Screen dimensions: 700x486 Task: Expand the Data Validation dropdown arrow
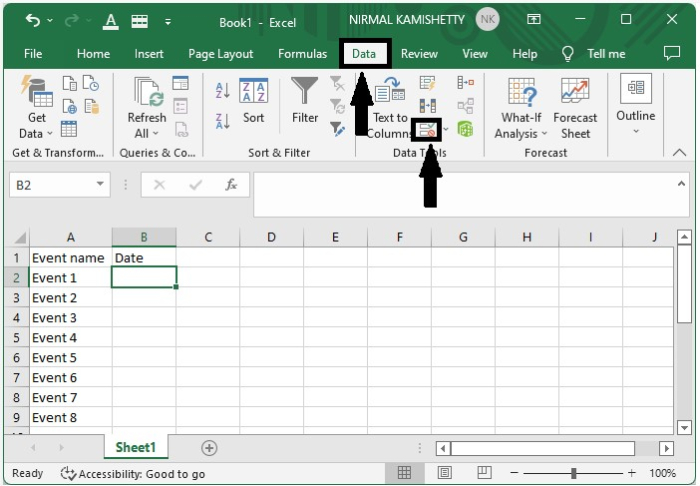pos(446,130)
